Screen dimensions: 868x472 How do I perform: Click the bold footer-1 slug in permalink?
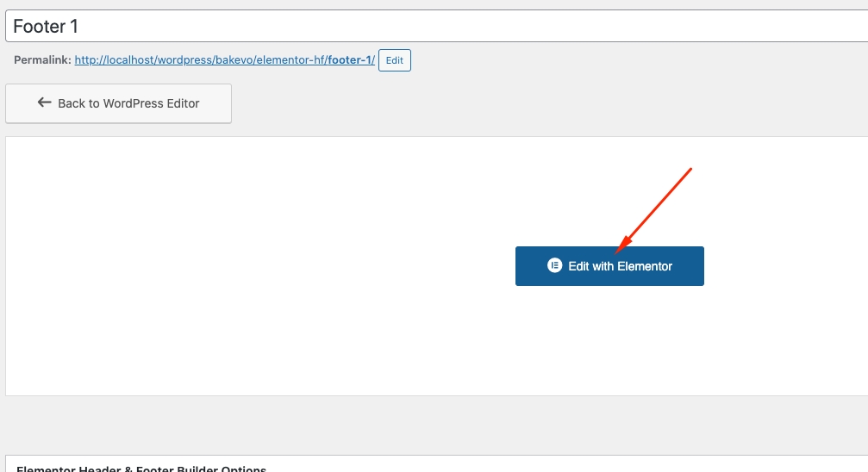348,60
